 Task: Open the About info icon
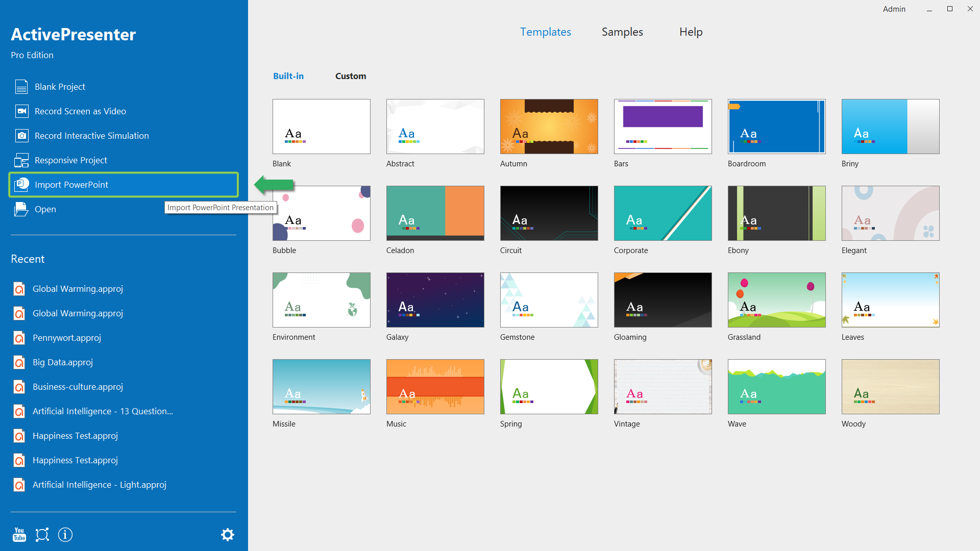pos(65,535)
